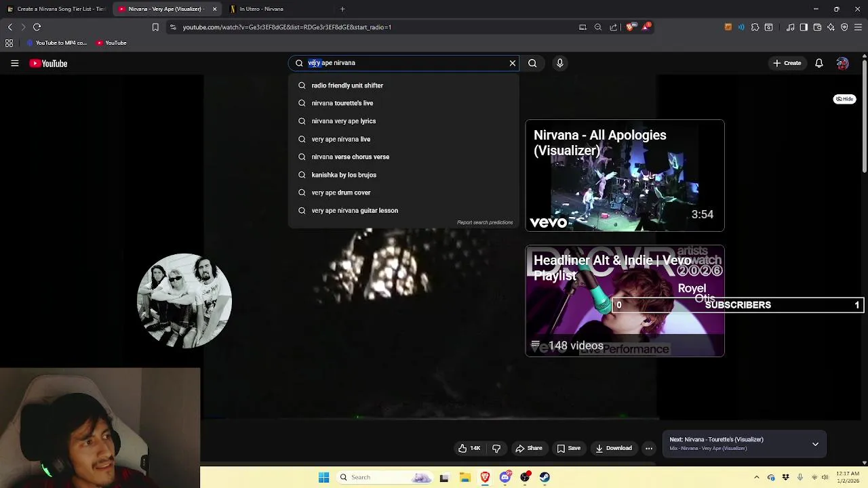Go back in browser history

9,27
